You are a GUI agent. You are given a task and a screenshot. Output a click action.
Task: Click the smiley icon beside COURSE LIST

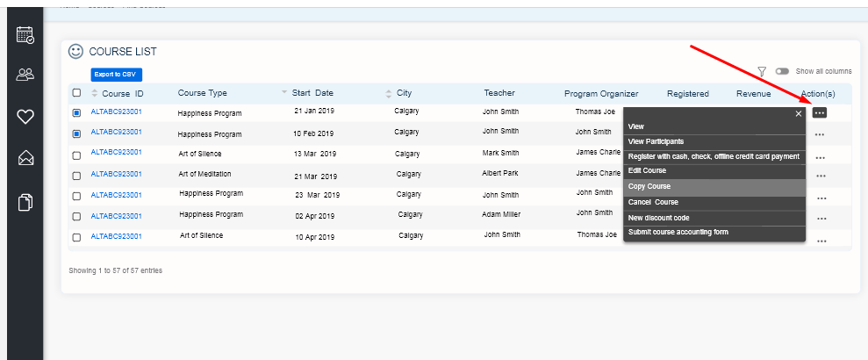click(x=75, y=52)
